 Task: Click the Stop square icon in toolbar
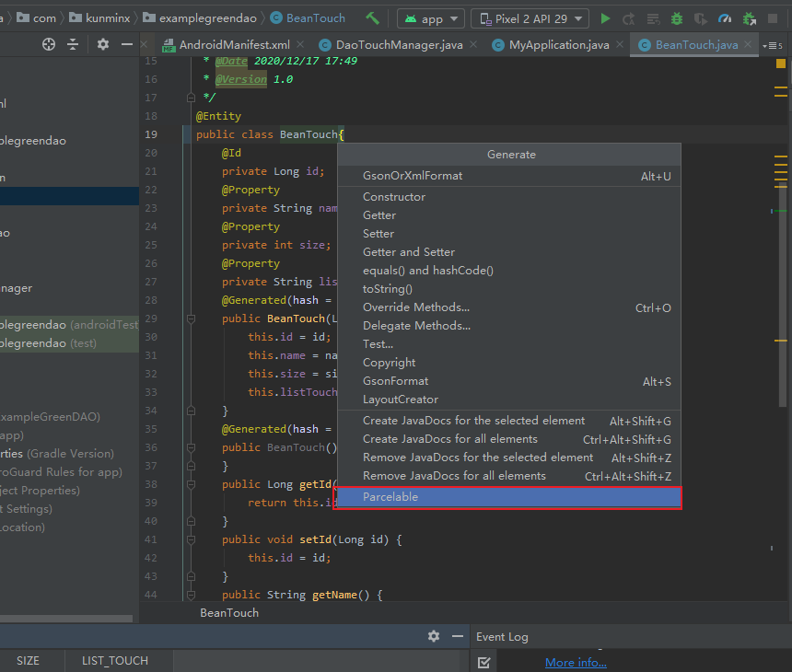pyautogui.click(x=773, y=19)
